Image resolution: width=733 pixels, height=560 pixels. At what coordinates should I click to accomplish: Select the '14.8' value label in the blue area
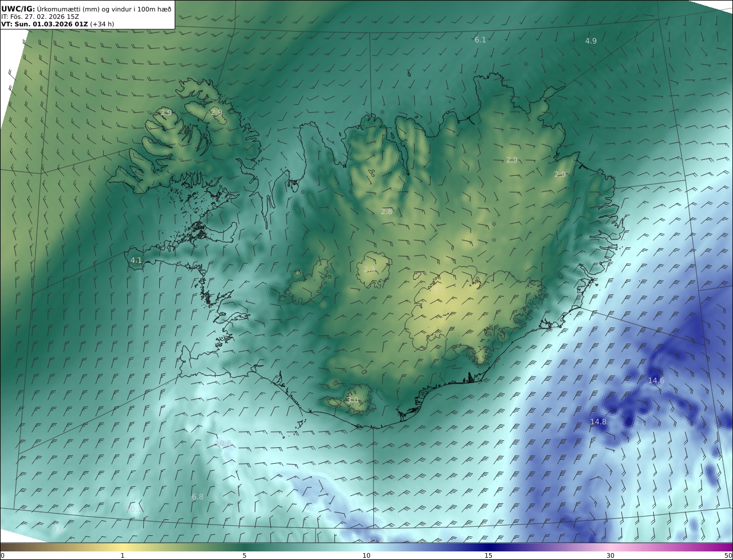[x=598, y=421]
